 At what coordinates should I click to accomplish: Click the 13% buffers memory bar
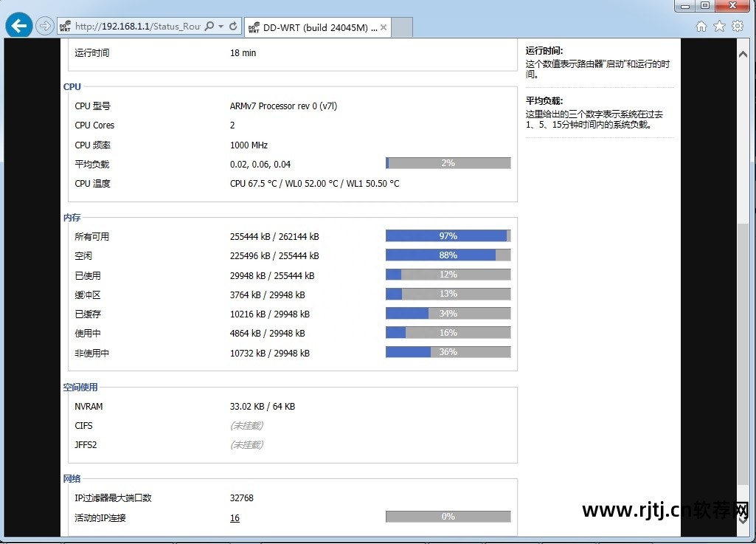[x=448, y=294]
